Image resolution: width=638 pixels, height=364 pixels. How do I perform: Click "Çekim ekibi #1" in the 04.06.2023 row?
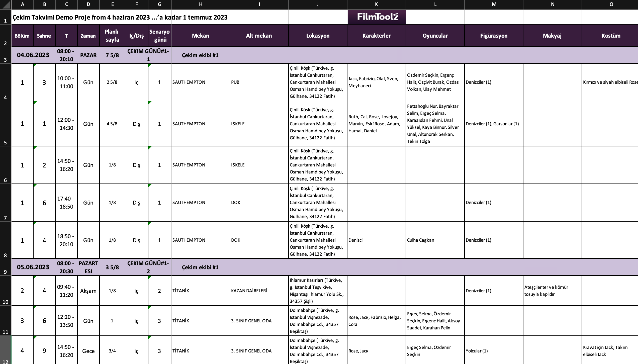tap(200, 55)
